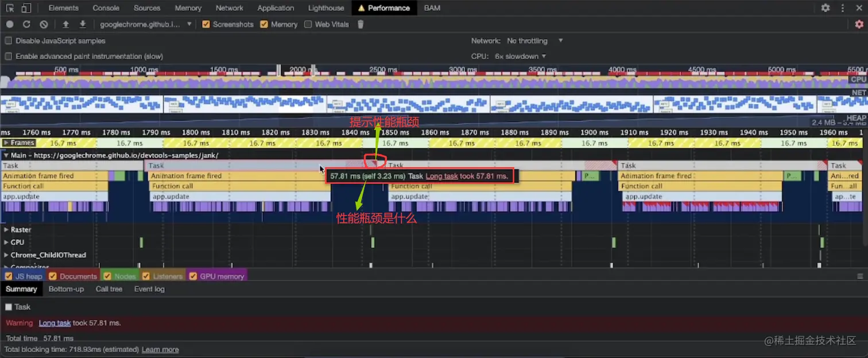This screenshot has height=358, width=868.
Task: Switch to the Network tab
Action: coord(230,8)
